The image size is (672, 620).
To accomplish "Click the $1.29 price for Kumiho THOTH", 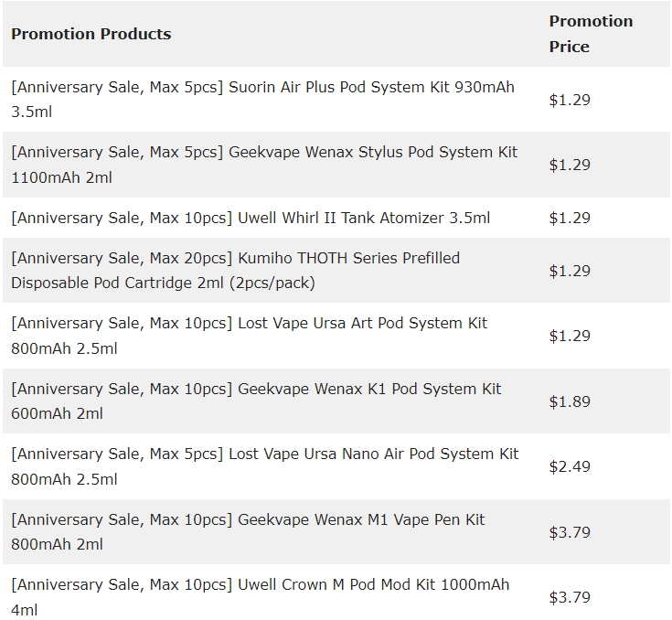I will click(x=570, y=271).
